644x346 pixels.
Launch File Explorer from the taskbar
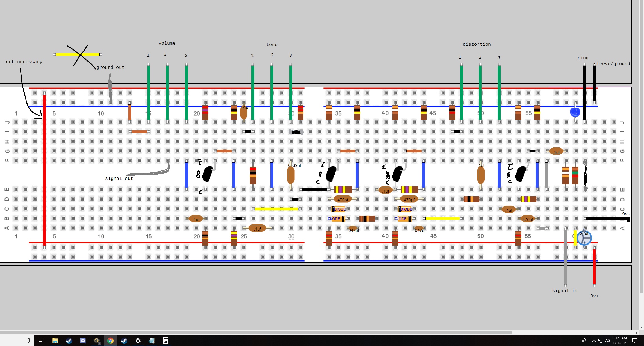click(x=55, y=341)
